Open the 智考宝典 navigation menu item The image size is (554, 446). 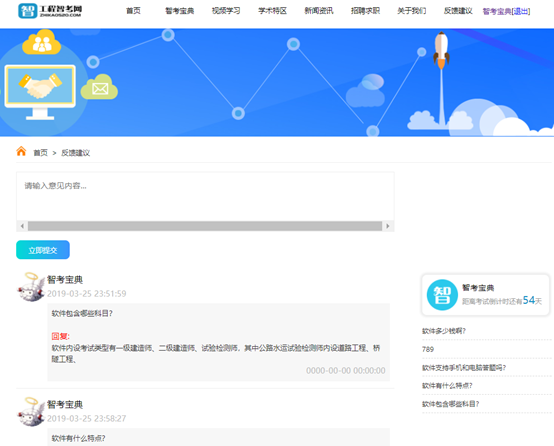pyautogui.click(x=179, y=11)
